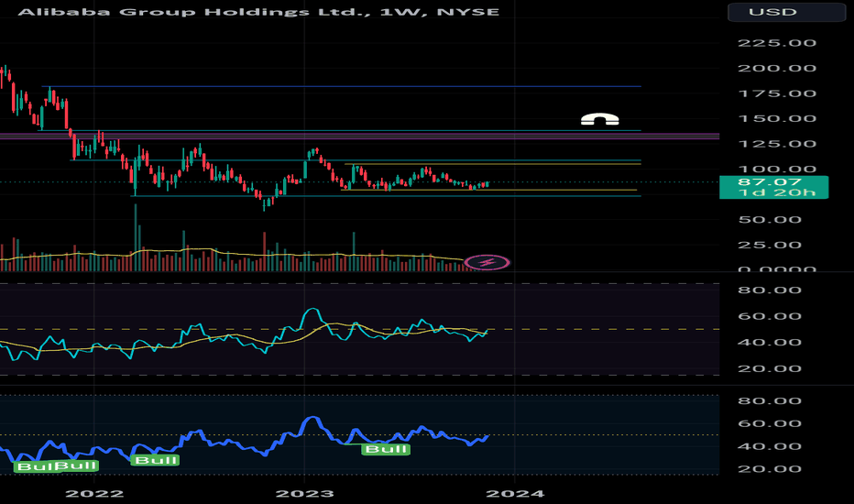Click the 1d 20h countdown label
The width and height of the screenshot is (854, 504).
click(x=777, y=192)
